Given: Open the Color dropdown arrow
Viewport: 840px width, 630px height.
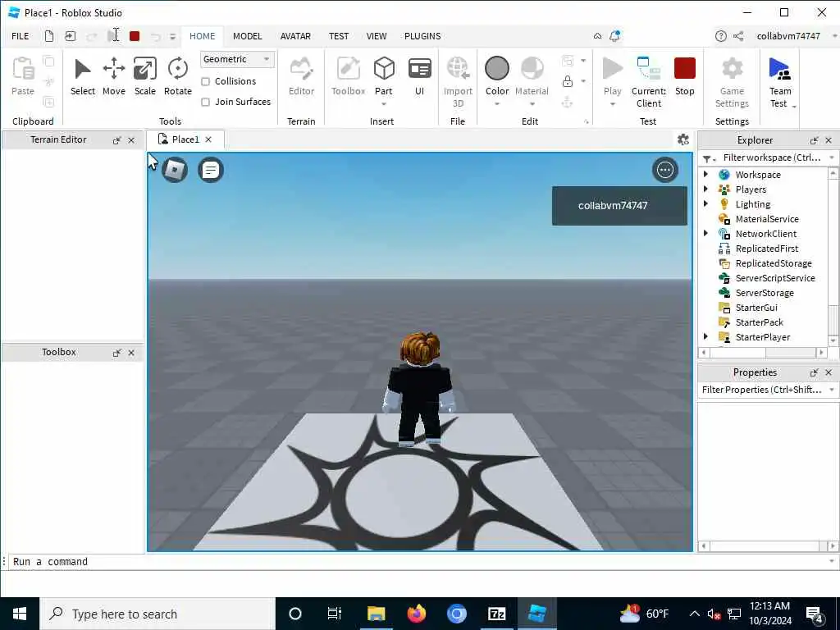Looking at the screenshot, I should point(496,104).
